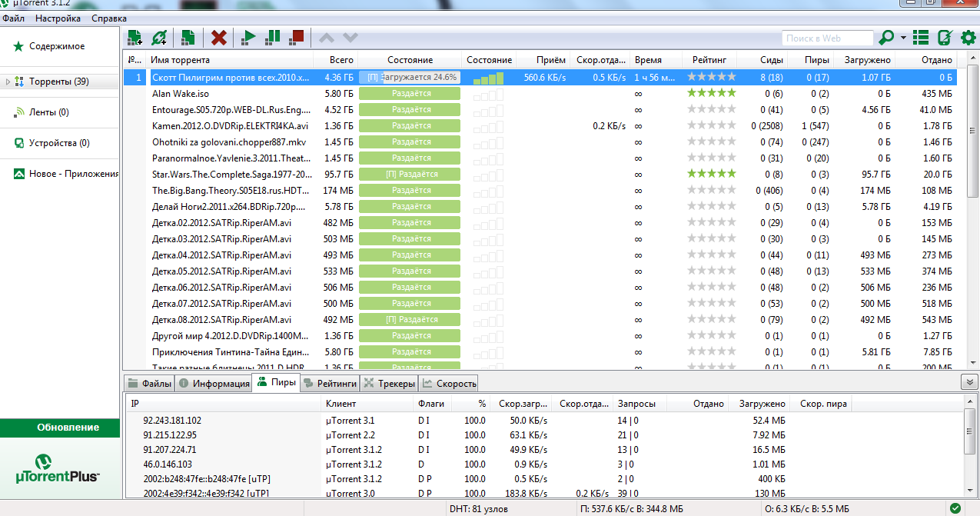Open preferences with the gear icon

(968, 37)
